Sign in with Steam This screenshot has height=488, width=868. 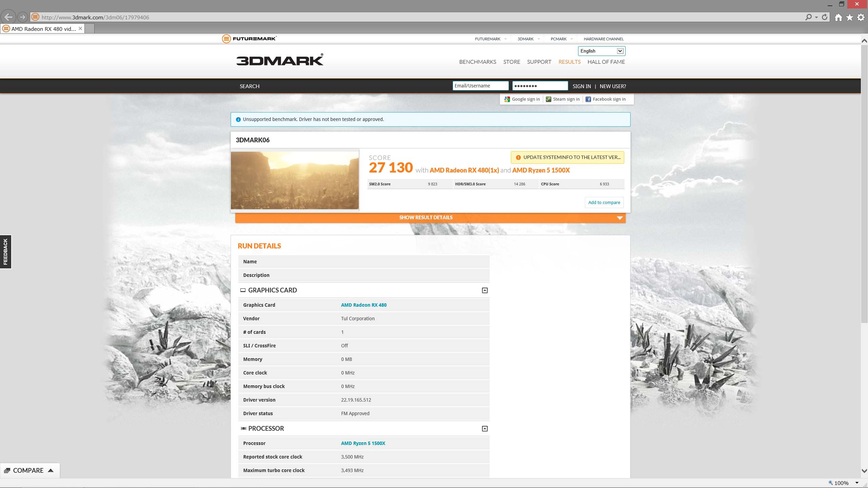pos(563,99)
